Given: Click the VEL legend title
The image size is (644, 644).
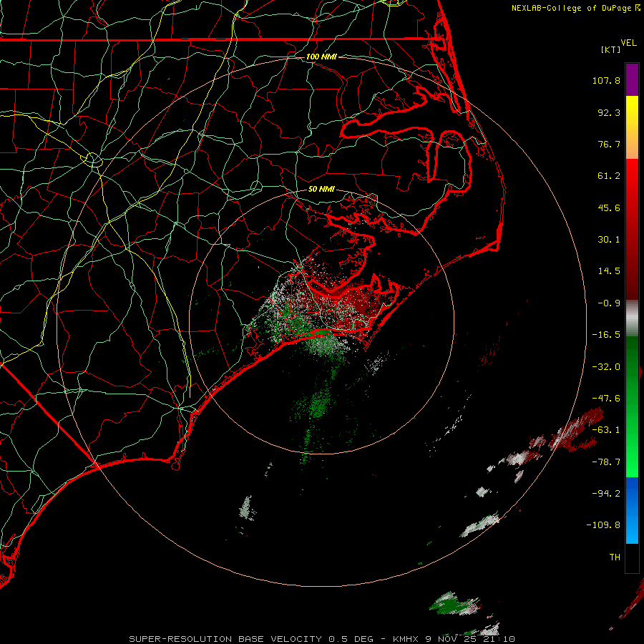Looking at the screenshot, I should (628, 43).
